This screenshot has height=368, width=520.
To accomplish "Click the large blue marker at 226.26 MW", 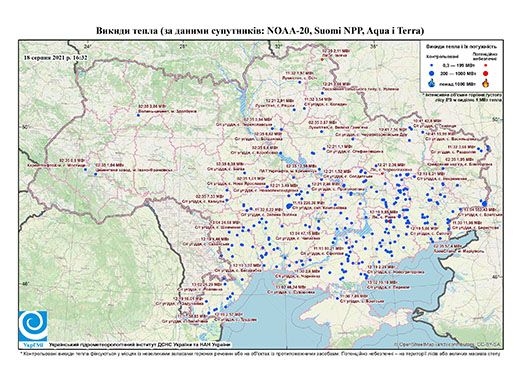I will pos(289,206).
